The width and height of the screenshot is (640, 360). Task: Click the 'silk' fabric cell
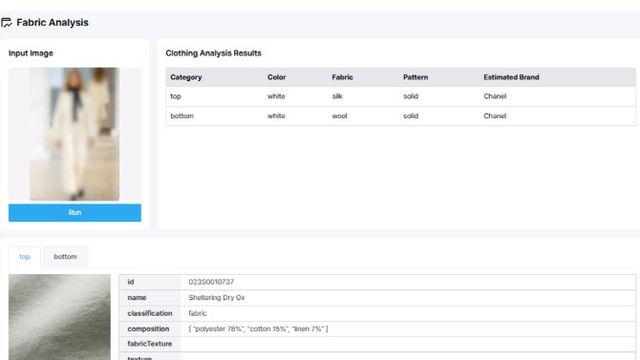coord(337,96)
